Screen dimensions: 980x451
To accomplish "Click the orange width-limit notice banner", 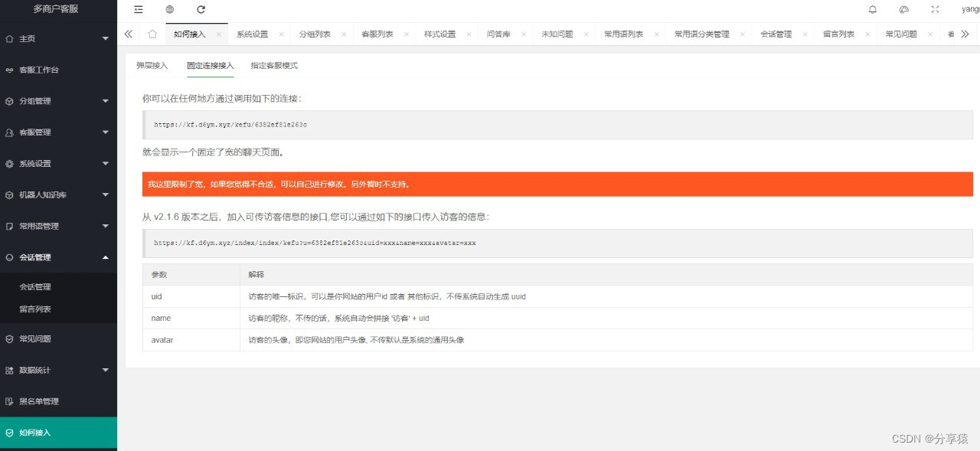I will (557, 184).
